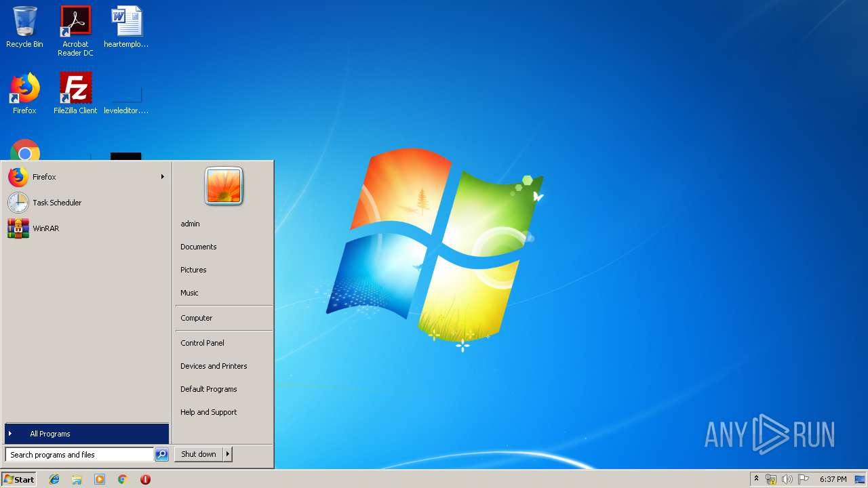Open Windows Media Player from taskbar
Screen dimensions: 868x488
[100, 479]
